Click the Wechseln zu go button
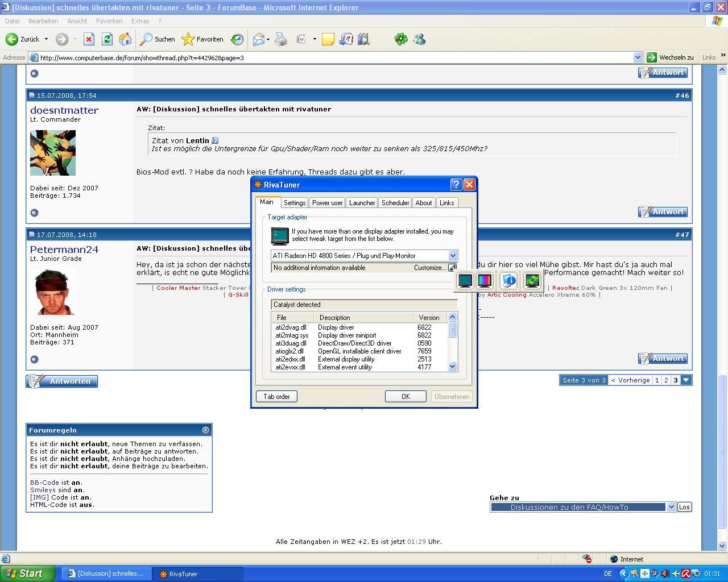This screenshot has width=728, height=582. [670, 57]
